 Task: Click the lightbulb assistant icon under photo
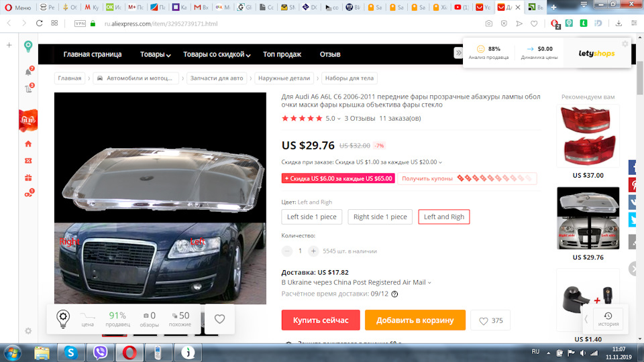(x=63, y=318)
